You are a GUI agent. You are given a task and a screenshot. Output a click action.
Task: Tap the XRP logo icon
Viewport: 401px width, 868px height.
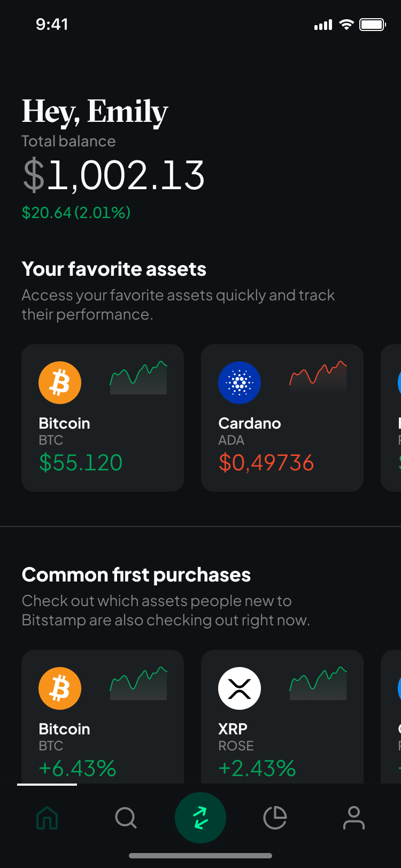pos(240,688)
